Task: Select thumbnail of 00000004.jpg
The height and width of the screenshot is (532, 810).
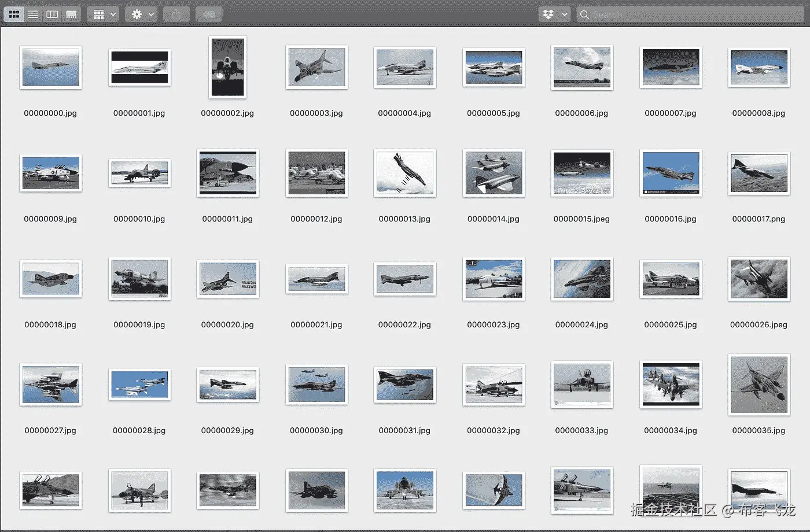Action: coord(404,67)
